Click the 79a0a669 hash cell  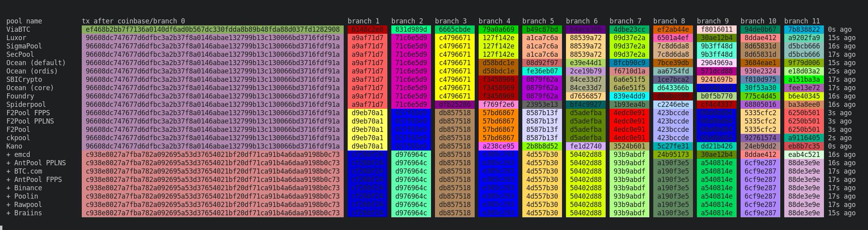pos(498,30)
